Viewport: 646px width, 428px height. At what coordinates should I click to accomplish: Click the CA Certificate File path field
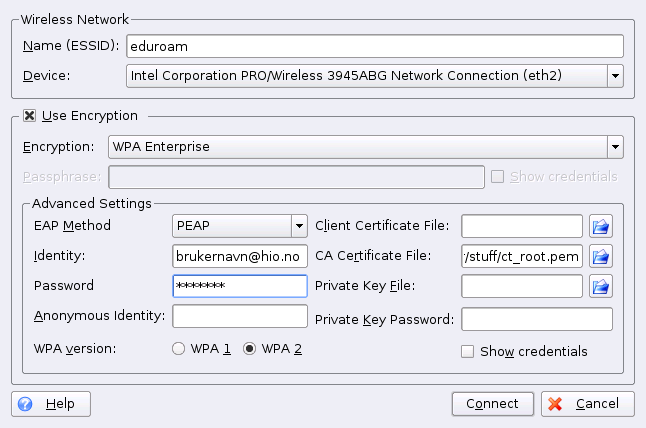pyautogui.click(x=522, y=256)
